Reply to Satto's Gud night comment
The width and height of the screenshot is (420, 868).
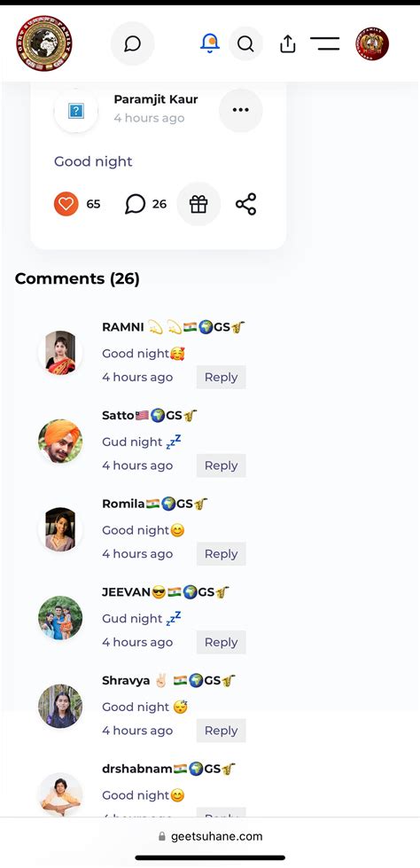tap(221, 465)
